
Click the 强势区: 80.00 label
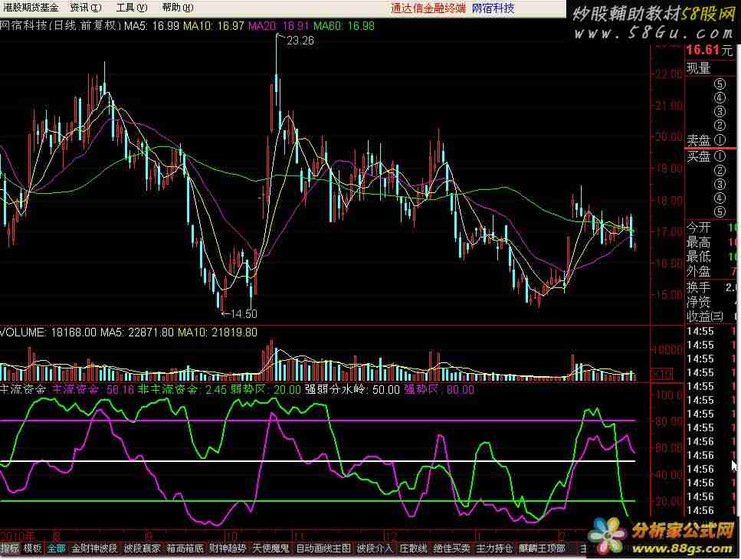(439, 389)
